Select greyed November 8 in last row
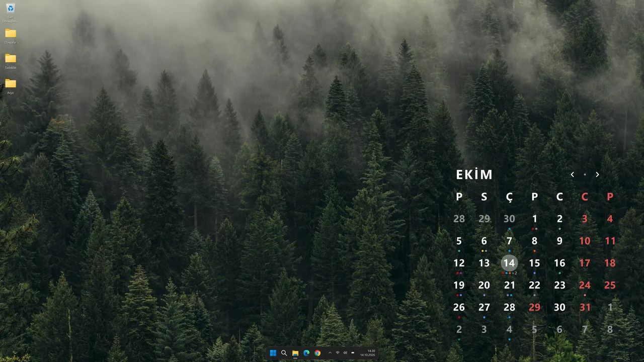 pyautogui.click(x=610, y=330)
